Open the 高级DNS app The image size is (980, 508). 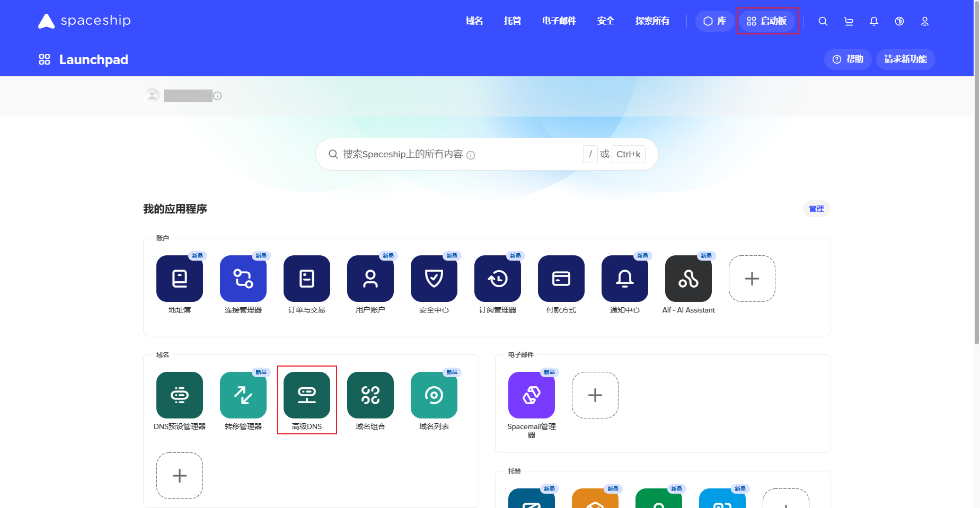click(x=307, y=395)
